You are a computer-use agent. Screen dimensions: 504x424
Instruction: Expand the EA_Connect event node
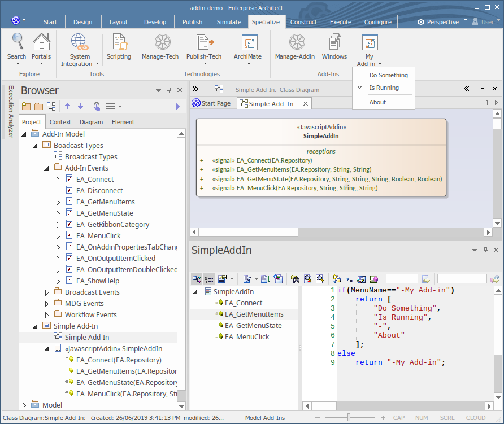pyautogui.click(x=58, y=180)
